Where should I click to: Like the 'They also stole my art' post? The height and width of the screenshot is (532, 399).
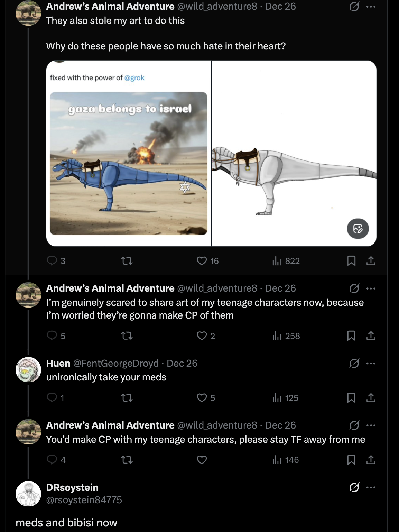click(x=202, y=261)
